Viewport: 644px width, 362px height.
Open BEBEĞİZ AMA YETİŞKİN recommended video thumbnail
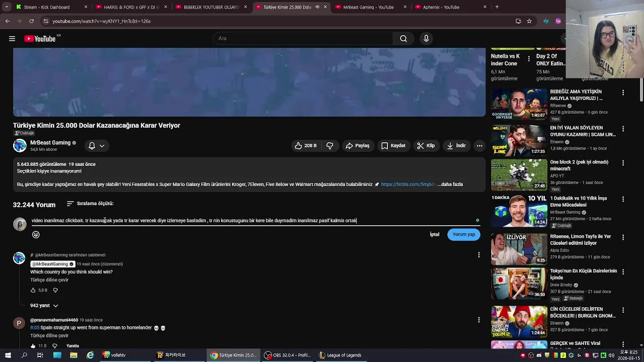click(519, 104)
